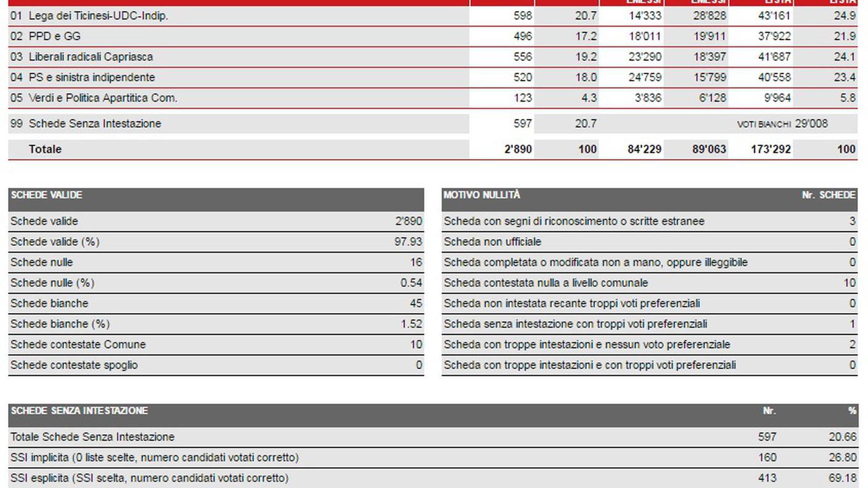Select 'Totale Schede Senza Intestazione' row label
The height and width of the screenshot is (488, 868).
pyautogui.click(x=92, y=437)
